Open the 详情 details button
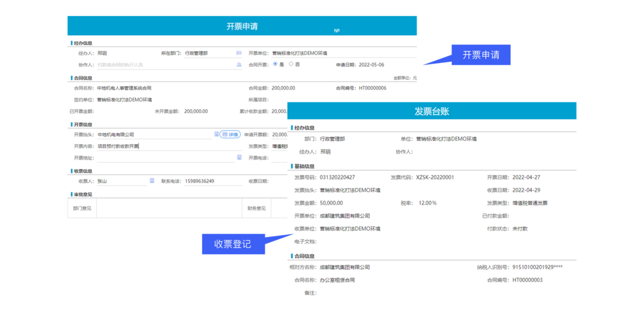The image size is (644, 321). [x=230, y=134]
